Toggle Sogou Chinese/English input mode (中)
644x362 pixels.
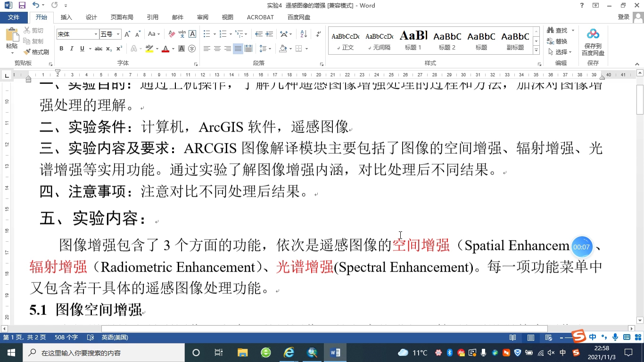point(593,337)
